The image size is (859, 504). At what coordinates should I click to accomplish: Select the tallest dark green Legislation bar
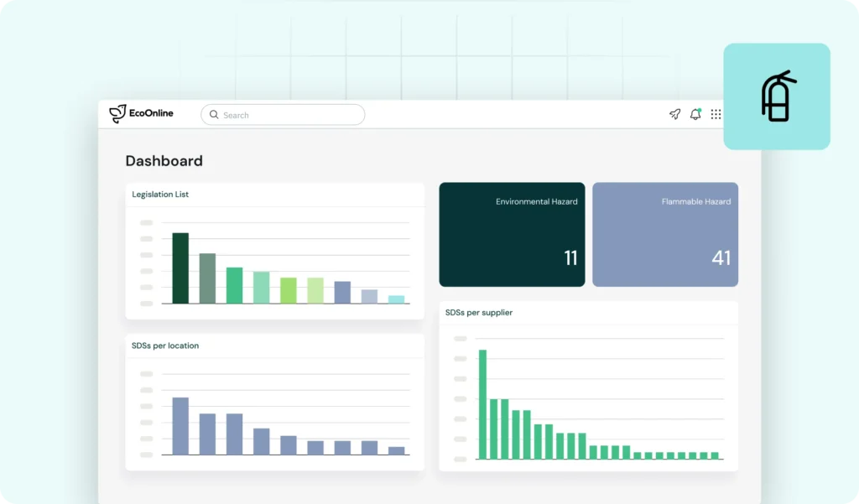[180, 268]
